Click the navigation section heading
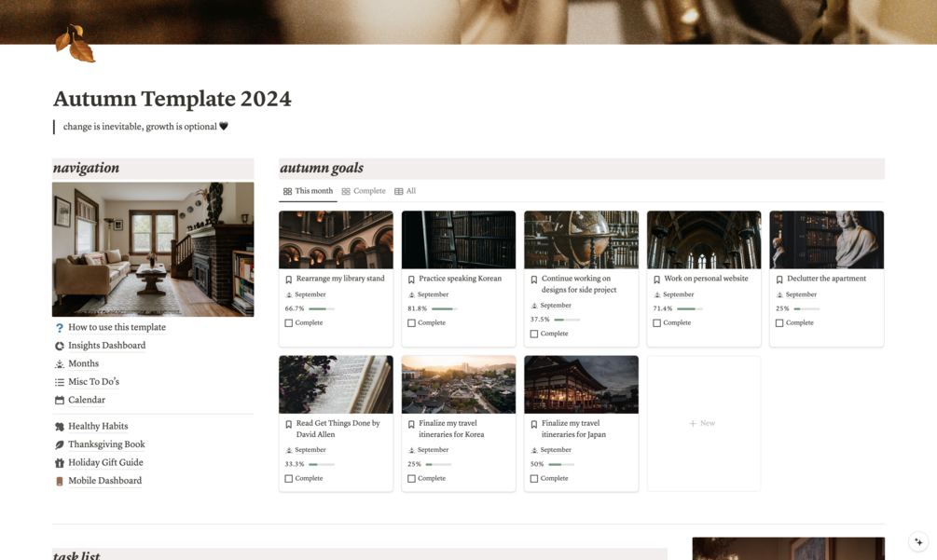The image size is (937, 560). [x=86, y=169]
